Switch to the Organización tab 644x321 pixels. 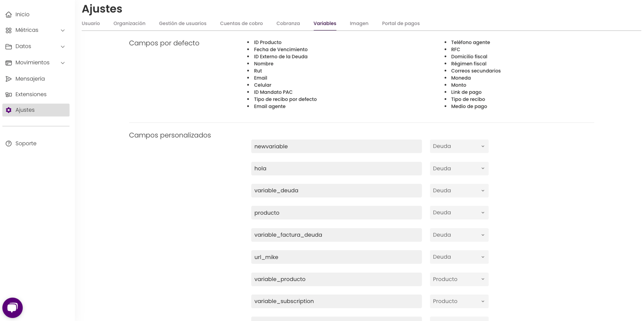point(129,24)
